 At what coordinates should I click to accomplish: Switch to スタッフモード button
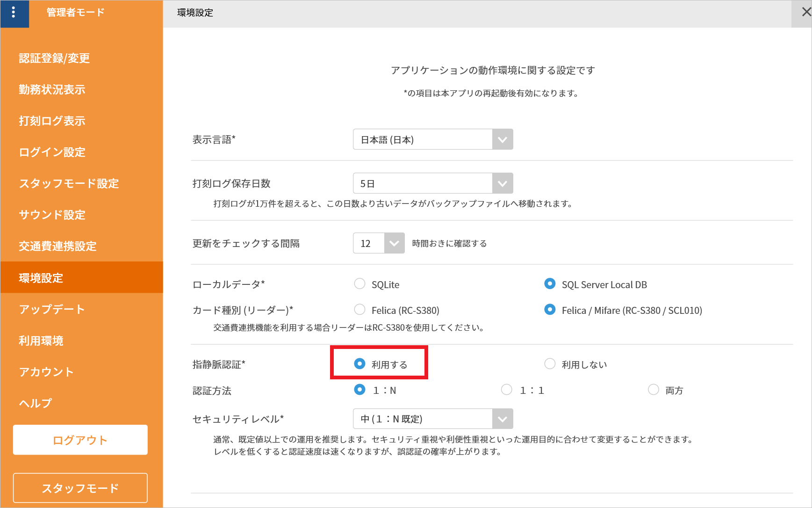80,488
